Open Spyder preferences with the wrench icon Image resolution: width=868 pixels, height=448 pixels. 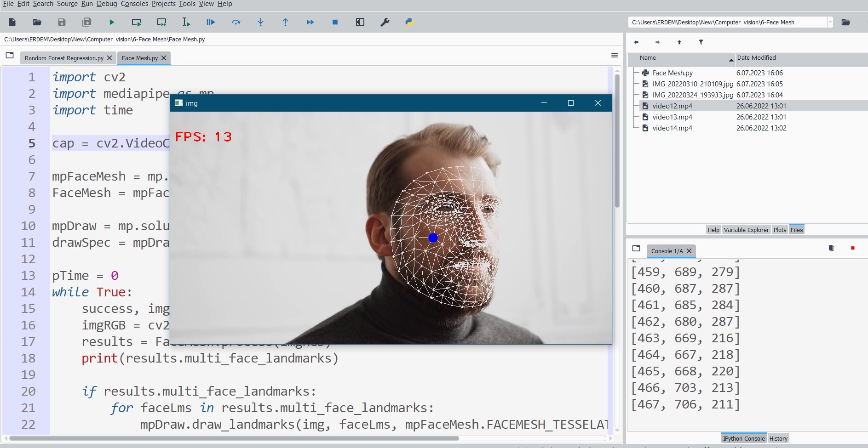coord(385,22)
